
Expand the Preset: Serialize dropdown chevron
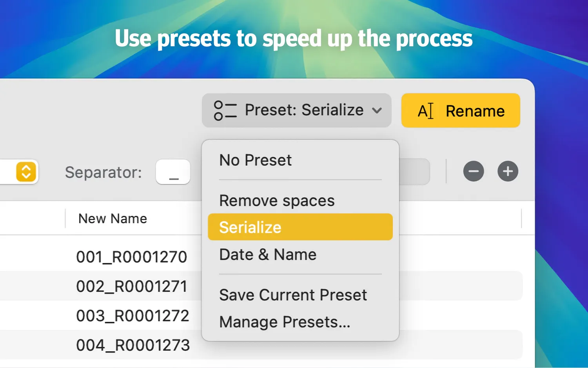[x=377, y=111]
